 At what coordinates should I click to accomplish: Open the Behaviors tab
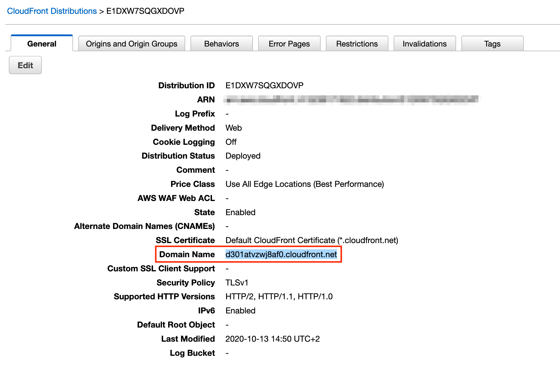coord(222,44)
